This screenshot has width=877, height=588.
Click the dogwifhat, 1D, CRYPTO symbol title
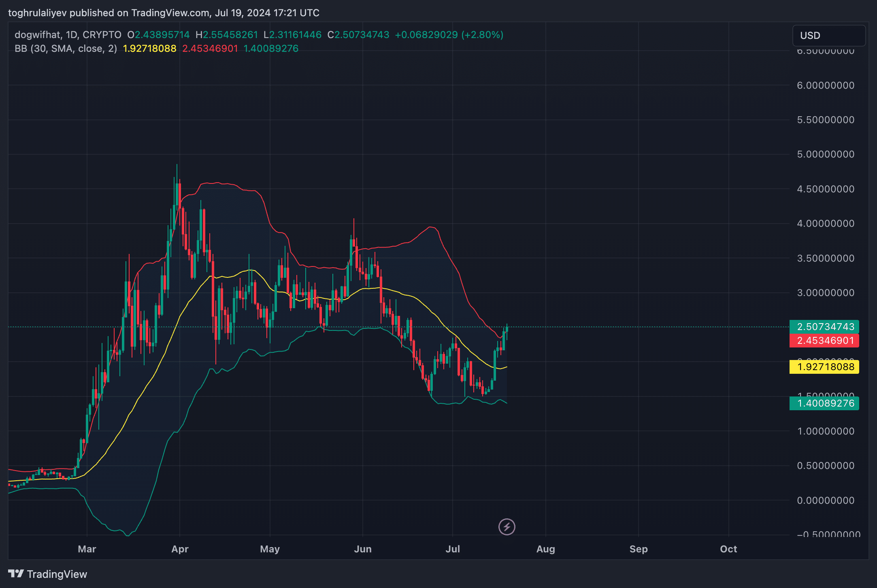coord(68,35)
